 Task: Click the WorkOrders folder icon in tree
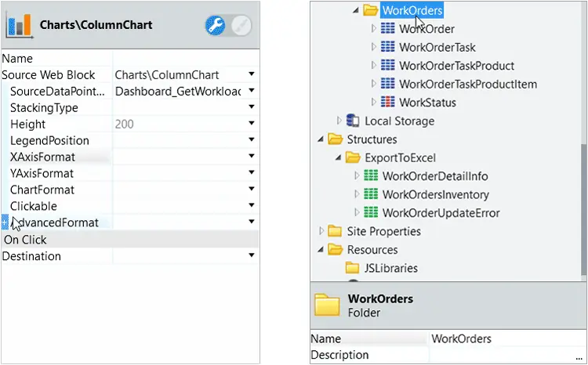[371, 10]
